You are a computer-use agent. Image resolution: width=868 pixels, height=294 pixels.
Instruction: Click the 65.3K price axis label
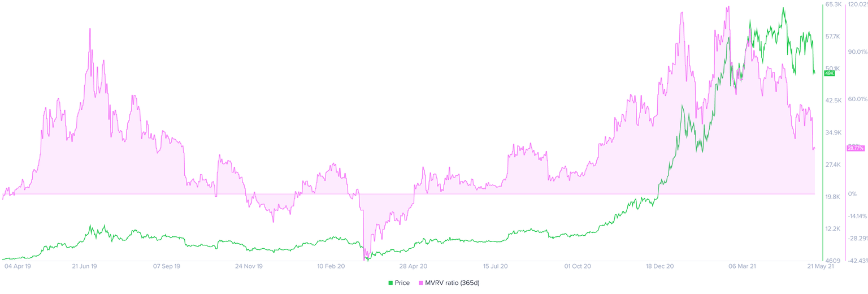pyautogui.click(x=834, y=5)
